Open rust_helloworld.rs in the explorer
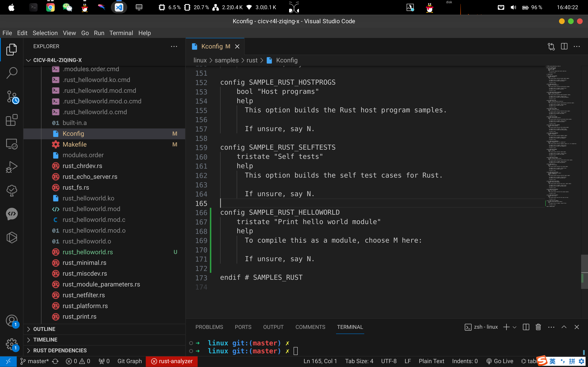This screenshot has height=367, width=588. pyautogui.click(x=87, y=252)
